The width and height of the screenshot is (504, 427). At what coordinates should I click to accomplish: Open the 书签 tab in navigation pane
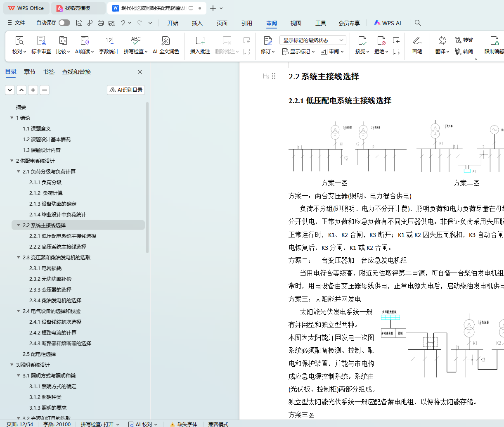(x=49, y=72)
